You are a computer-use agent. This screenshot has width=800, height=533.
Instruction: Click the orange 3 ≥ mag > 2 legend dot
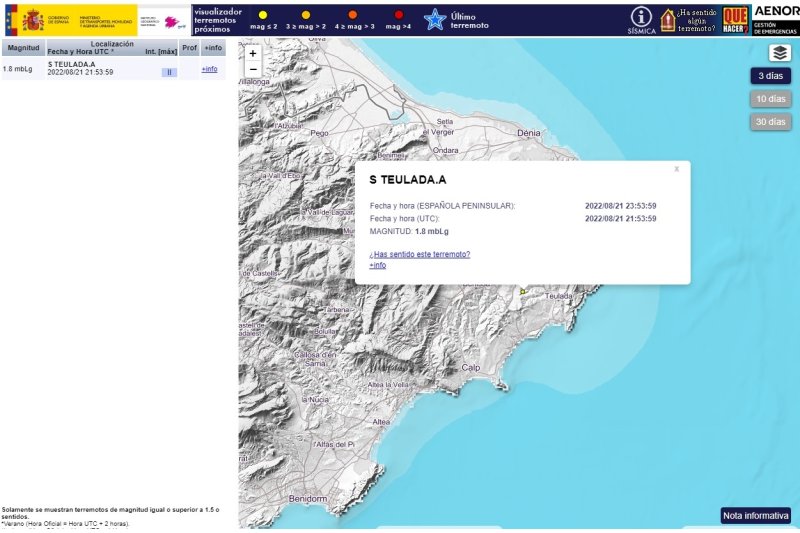click(x=306, y=15)
